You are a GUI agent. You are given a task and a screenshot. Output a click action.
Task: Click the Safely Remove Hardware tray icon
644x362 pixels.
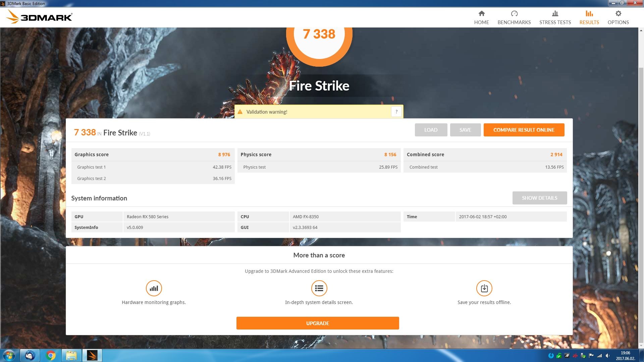[583, 356]
